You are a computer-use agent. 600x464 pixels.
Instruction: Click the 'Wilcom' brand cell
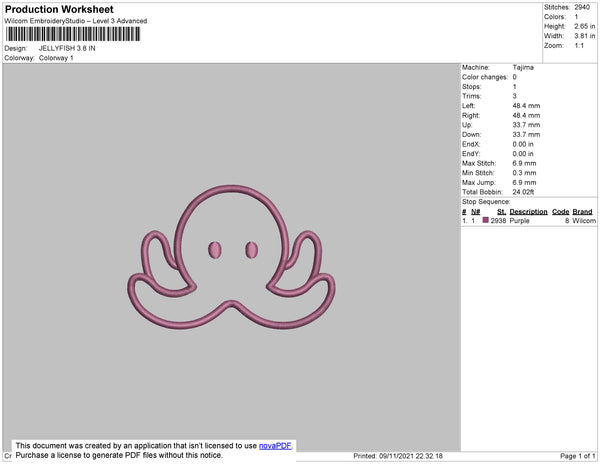pos(584,221)
